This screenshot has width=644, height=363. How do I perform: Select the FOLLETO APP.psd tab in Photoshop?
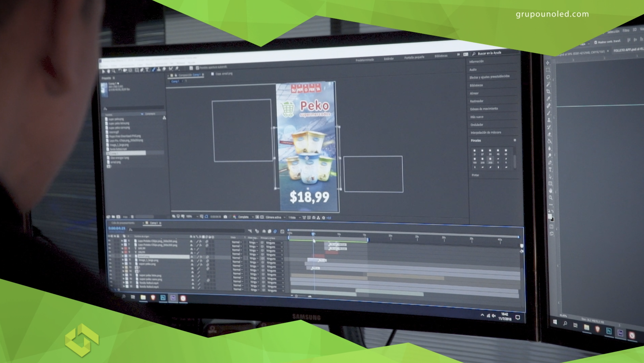pos(629,50)
